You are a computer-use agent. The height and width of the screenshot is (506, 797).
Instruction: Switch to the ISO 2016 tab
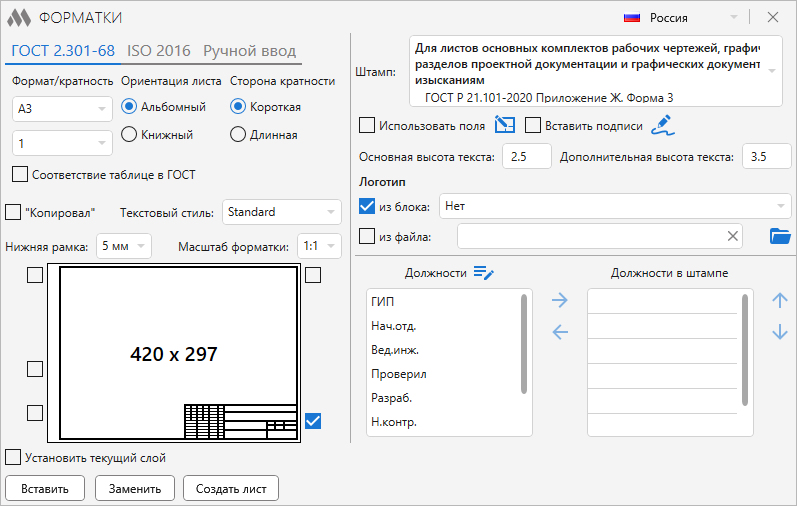coord(159,51)
